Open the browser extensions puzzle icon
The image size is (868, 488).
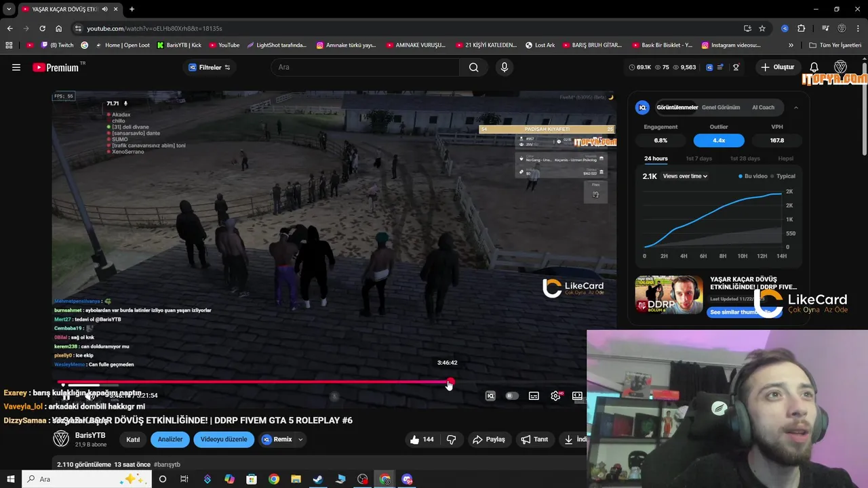801,28
